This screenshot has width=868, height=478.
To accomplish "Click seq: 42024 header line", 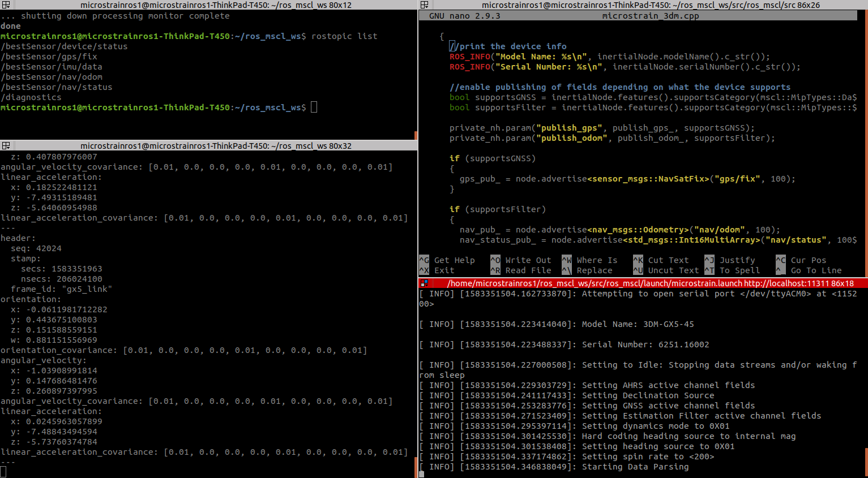I will point(36,248).
